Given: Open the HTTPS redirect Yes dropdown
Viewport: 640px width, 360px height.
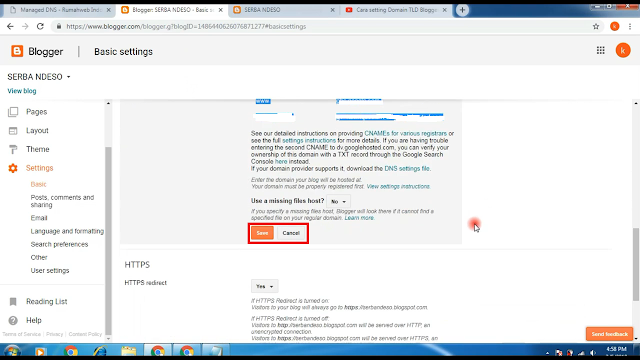Looking at the screenshot, I should (264, 287).
